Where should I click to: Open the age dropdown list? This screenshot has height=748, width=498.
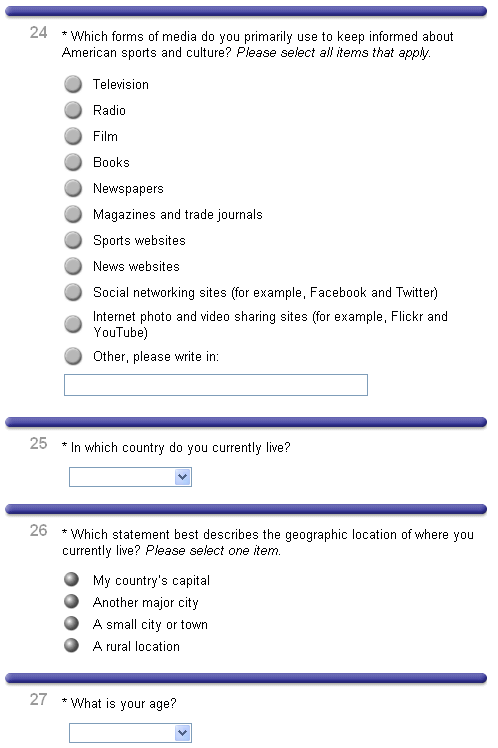click(130, 733)
